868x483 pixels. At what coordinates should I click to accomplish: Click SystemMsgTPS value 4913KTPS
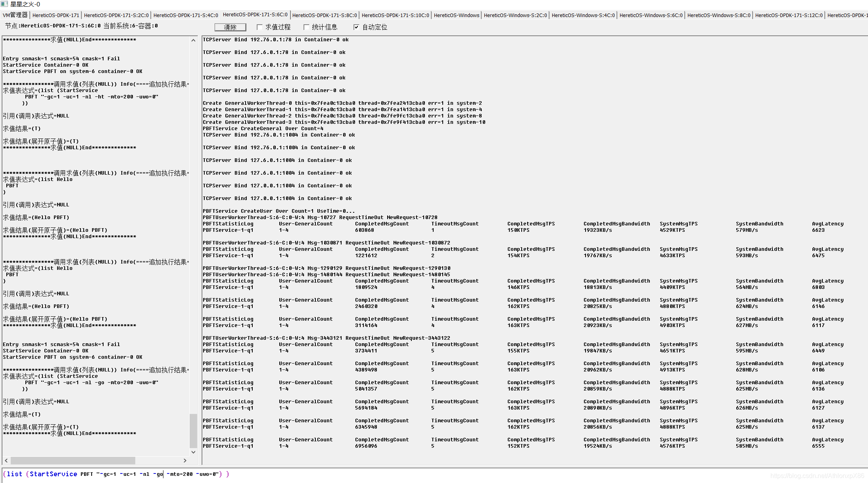pyautogui.click(x=672, y=369)
